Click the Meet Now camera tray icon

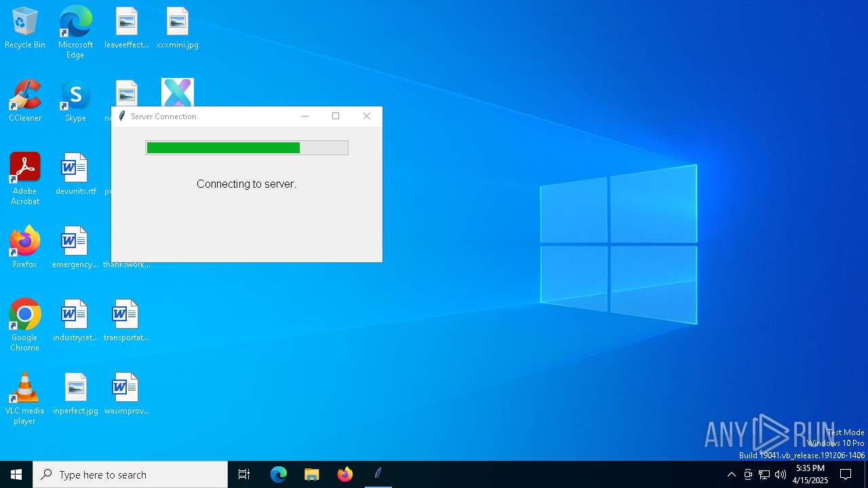tap(748, 474)
